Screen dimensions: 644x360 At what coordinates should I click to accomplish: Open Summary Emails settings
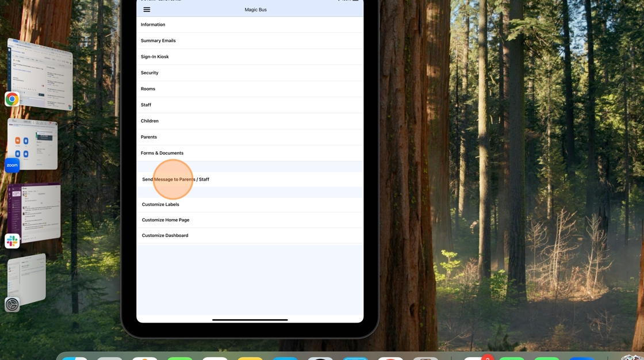(250, 41)
